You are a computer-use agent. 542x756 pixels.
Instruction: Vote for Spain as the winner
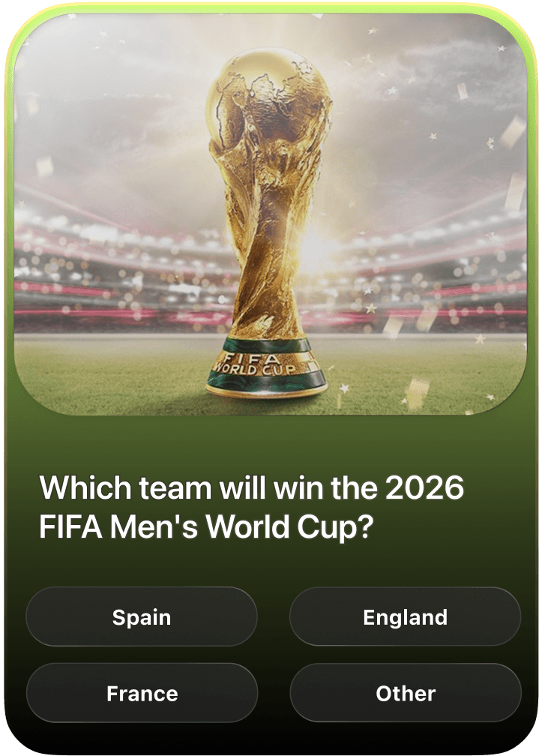tap(142, 616)
